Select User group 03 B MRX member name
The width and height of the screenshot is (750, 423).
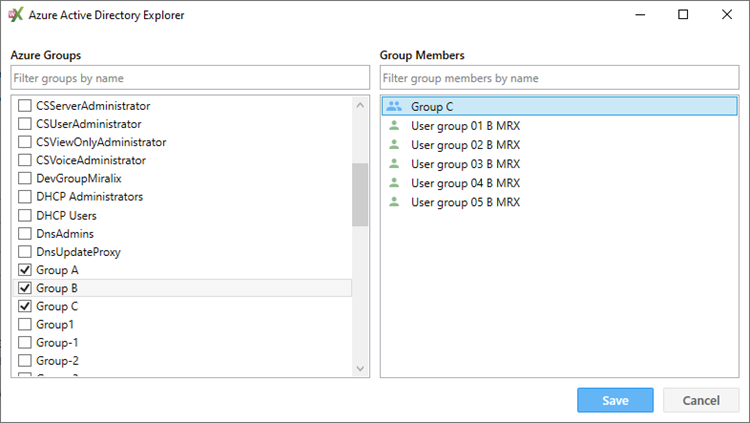point(465,164)
